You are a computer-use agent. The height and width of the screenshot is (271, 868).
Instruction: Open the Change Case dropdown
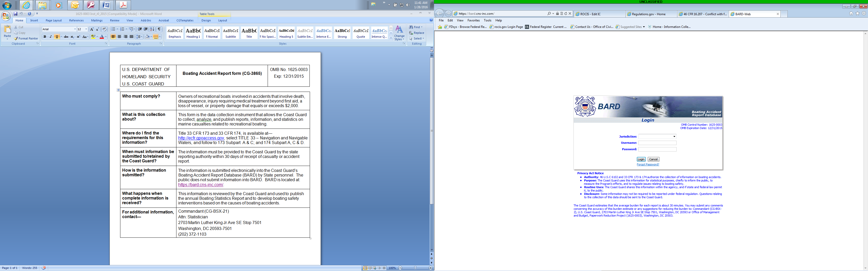(85, 37)
